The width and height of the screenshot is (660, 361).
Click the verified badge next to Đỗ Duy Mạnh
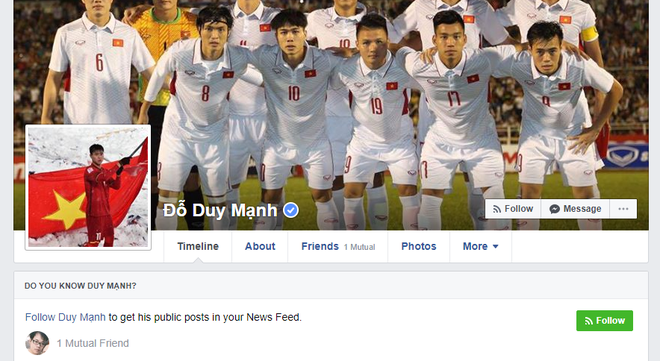(x=290, y=210)
